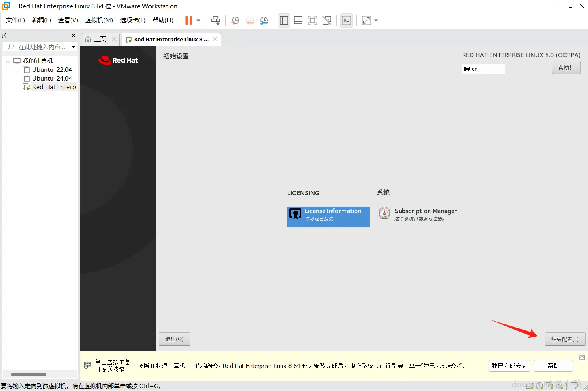Toggle the thumbnail bar view icon
This screenshot has height=391, width=588.
tap(298, 21)
